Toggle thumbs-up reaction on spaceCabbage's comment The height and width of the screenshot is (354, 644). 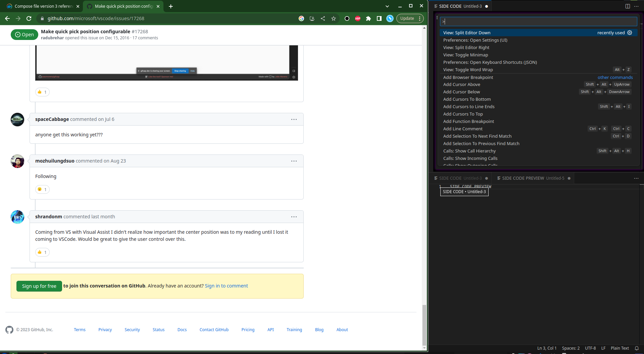42,92
